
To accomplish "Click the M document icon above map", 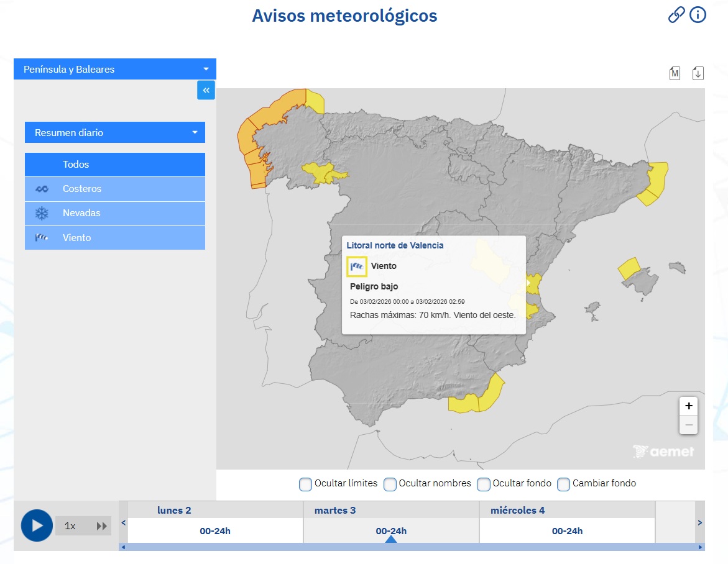I will pos(675,73).
